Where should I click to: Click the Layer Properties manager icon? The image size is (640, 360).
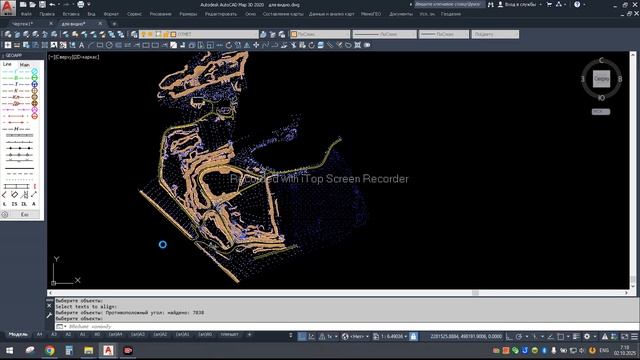tap(134, 34)
